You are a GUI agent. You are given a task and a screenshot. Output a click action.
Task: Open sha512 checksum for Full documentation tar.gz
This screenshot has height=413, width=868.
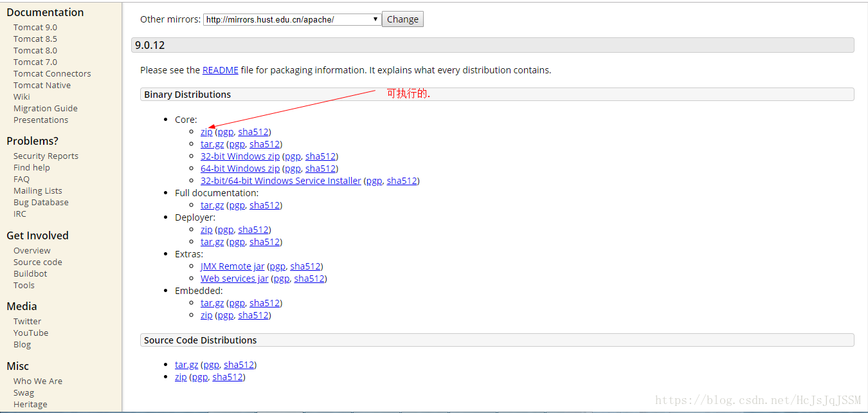265,205
